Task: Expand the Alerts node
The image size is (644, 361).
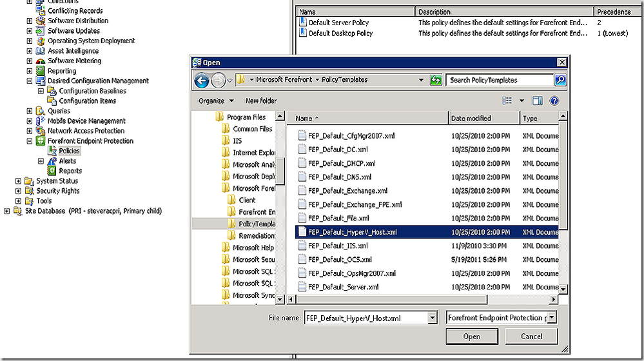Action: tap(41, 161)
